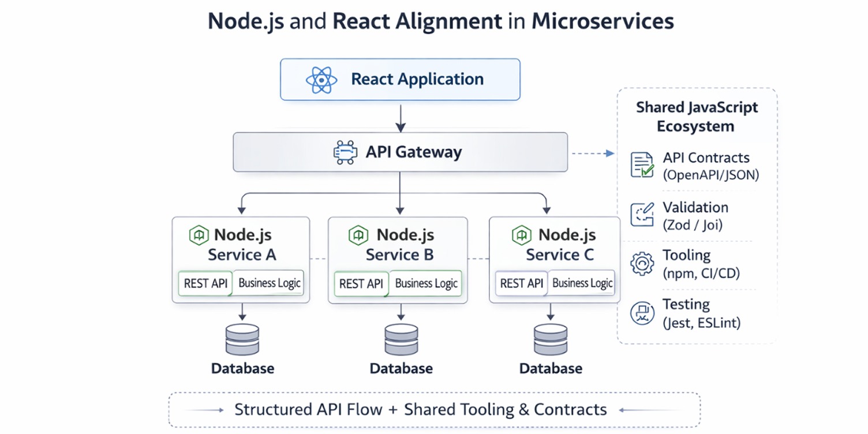Screen dimensions: 868x434
Task: Click the Node.js hexagon icon on Service C
Action: [521, 235]
